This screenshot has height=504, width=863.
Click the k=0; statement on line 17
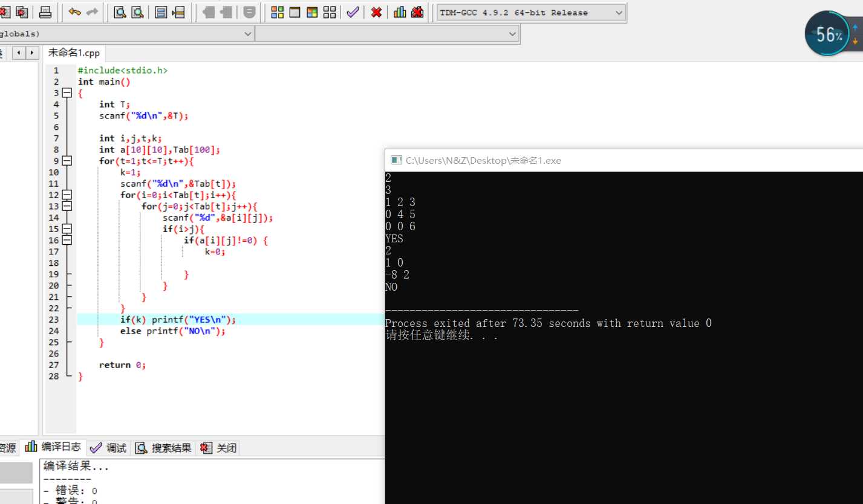215,251
